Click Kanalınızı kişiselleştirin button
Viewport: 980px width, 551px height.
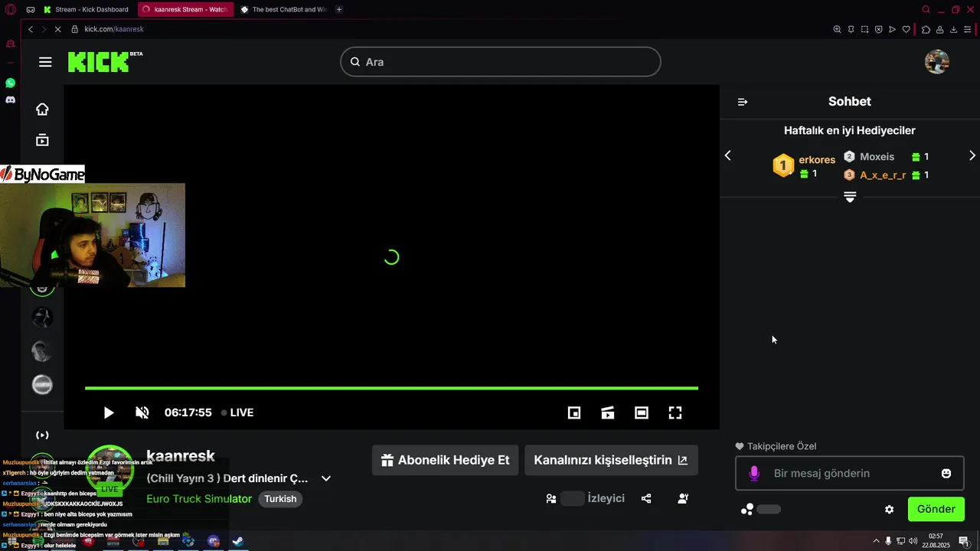tap(611, 460)
